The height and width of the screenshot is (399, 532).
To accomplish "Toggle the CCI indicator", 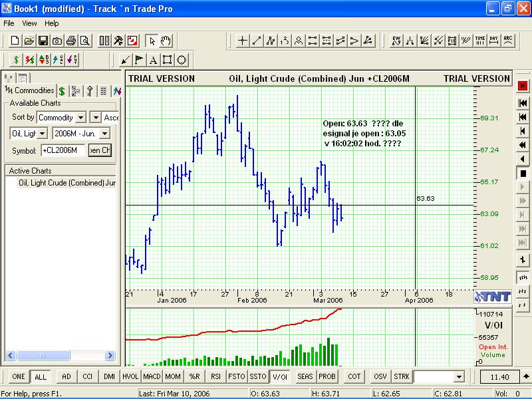I will click(x=88, y=376).
